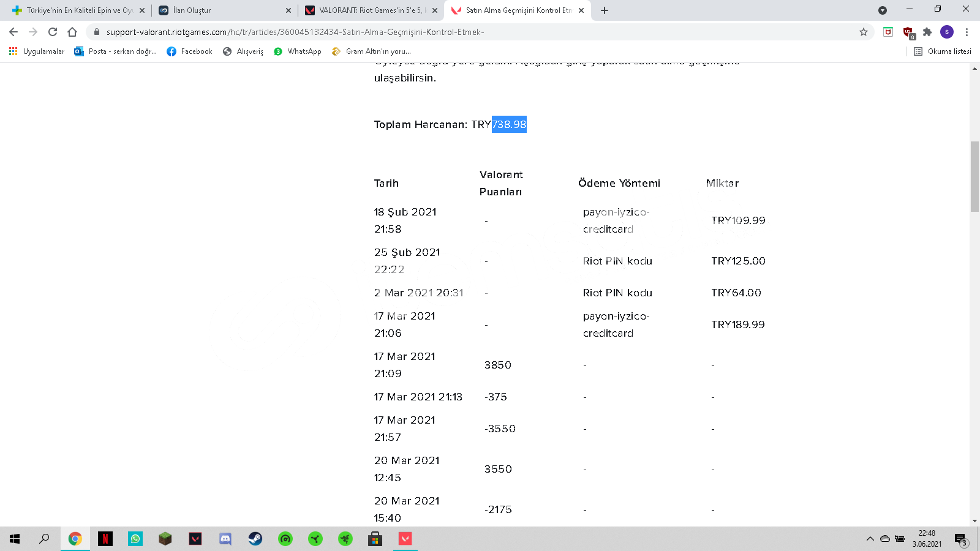Screen dimensions: 980x551
Task: Switch to the VALORANT: Riot Games'in 5'e 5 tab
Action: coord(371,10)
